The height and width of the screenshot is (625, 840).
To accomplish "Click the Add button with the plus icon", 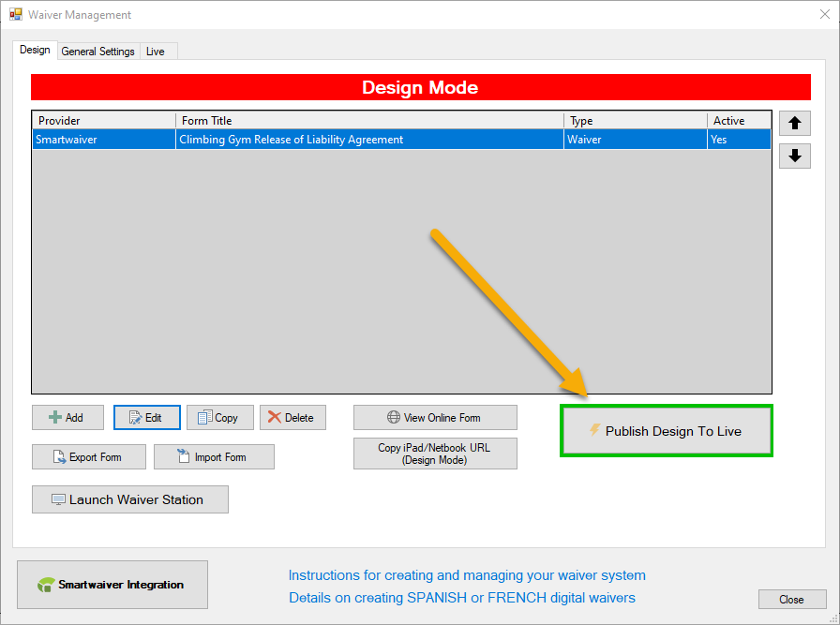I will point(67,417).
